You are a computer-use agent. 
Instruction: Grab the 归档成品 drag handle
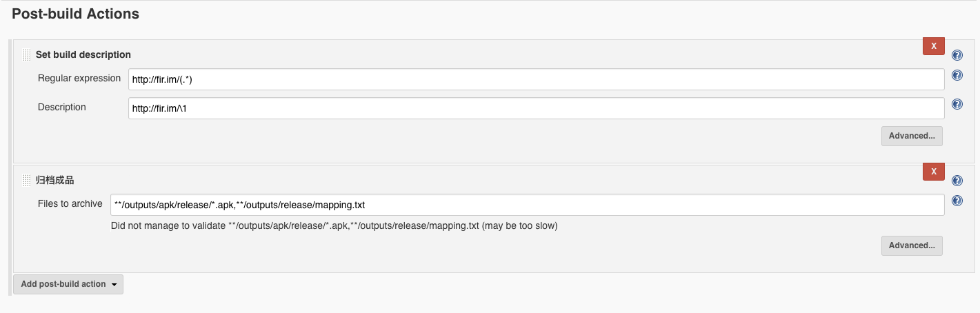[27, 180]
